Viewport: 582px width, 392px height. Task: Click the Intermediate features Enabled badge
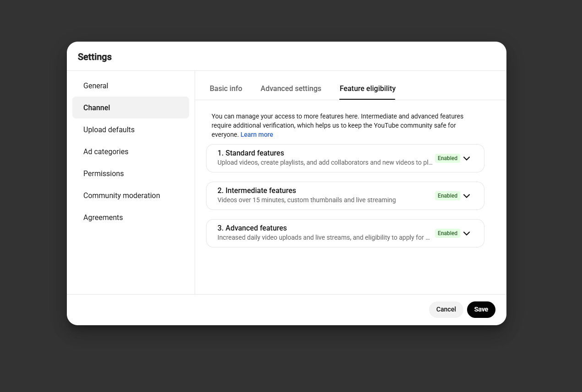[x=447, y=196]
